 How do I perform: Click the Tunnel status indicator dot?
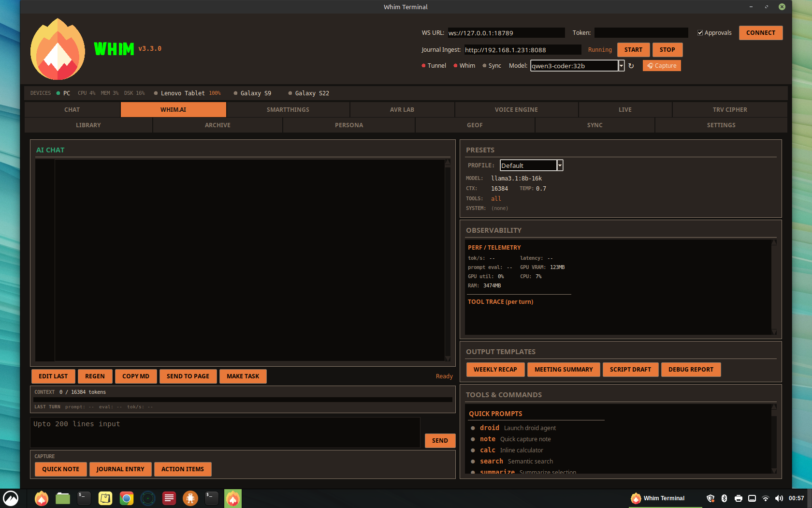423,65
